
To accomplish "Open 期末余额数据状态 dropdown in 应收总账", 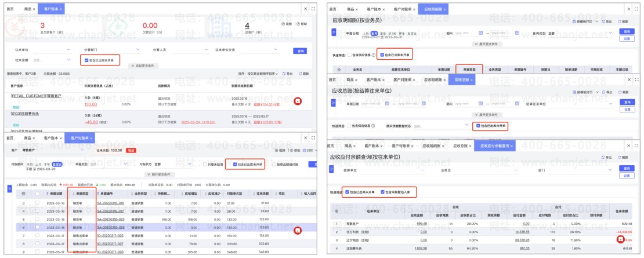I will point(441,125).
